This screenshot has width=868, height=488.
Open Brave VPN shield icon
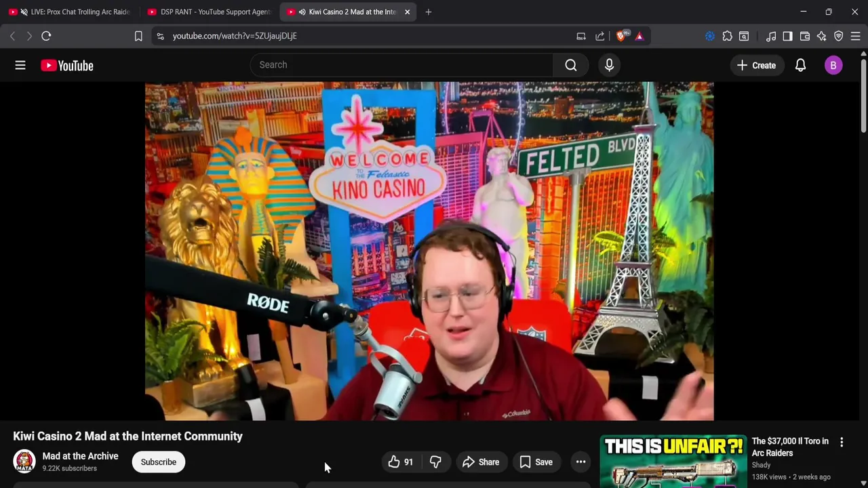point(838,36)
